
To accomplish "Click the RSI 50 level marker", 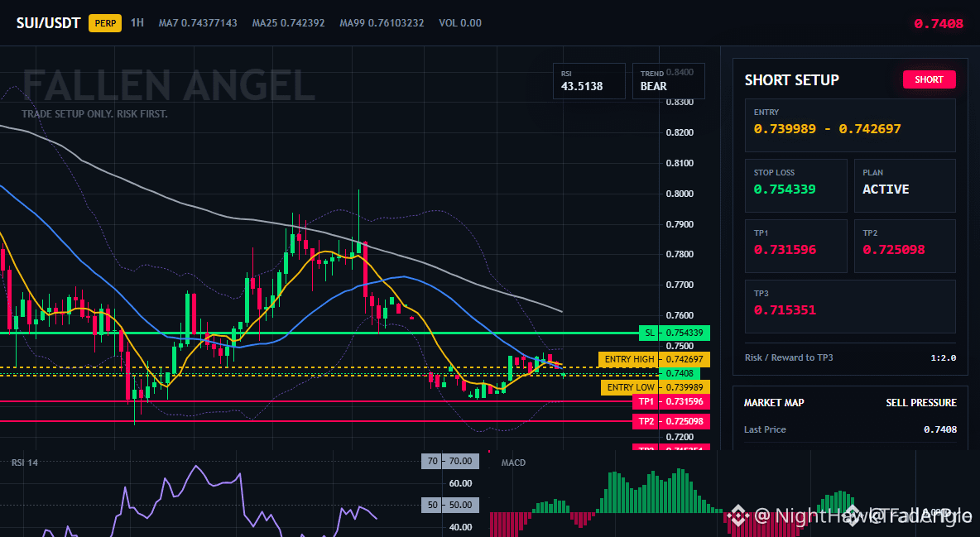I will (x=450, y=505).
